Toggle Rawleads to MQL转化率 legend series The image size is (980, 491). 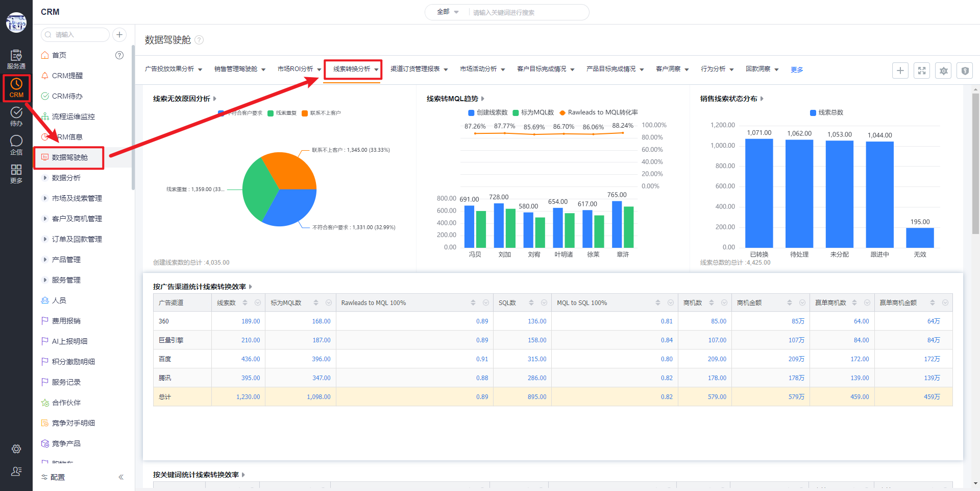pyautogui.click(x=599, y=112)
